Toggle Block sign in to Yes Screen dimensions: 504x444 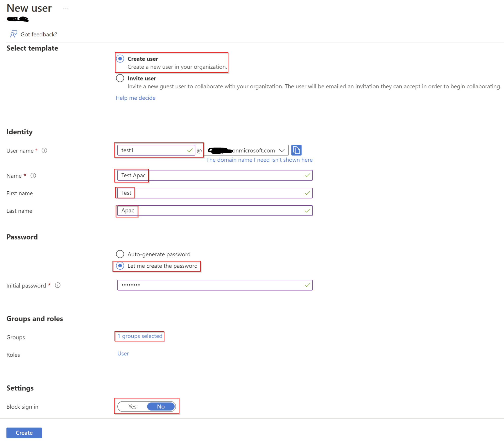coord(132,407)
